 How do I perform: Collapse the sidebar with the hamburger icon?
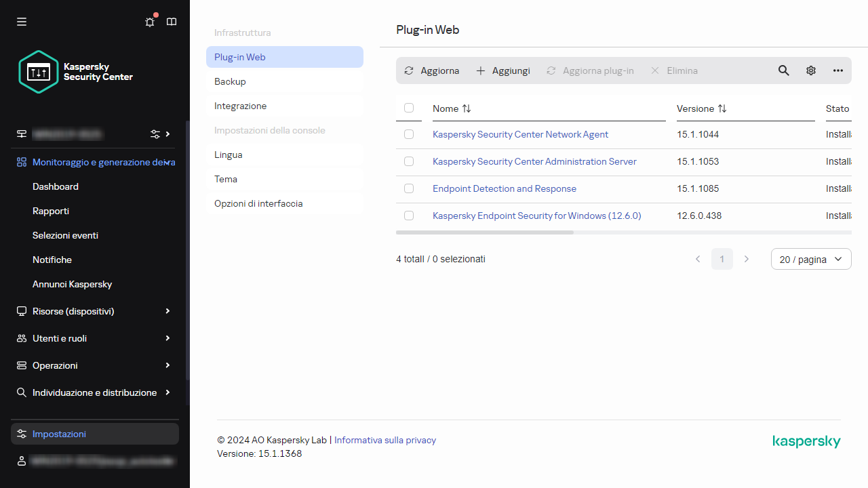(21, 22)
